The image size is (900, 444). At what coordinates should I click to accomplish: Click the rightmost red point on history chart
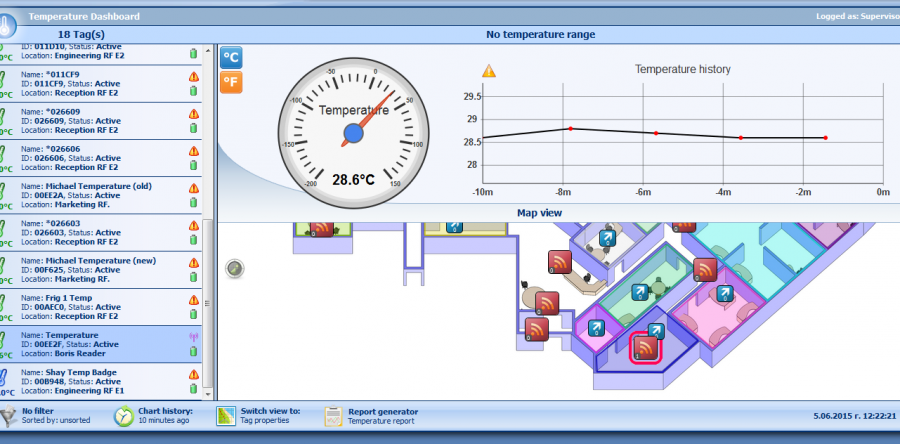tap(825, 138)
